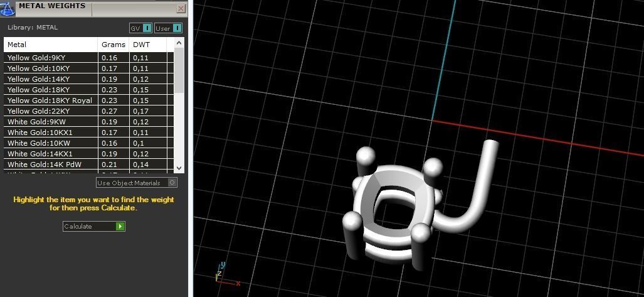Select the Yellow Gold:22KY row
Screen dimensions: 644x297
pos(88,111)
